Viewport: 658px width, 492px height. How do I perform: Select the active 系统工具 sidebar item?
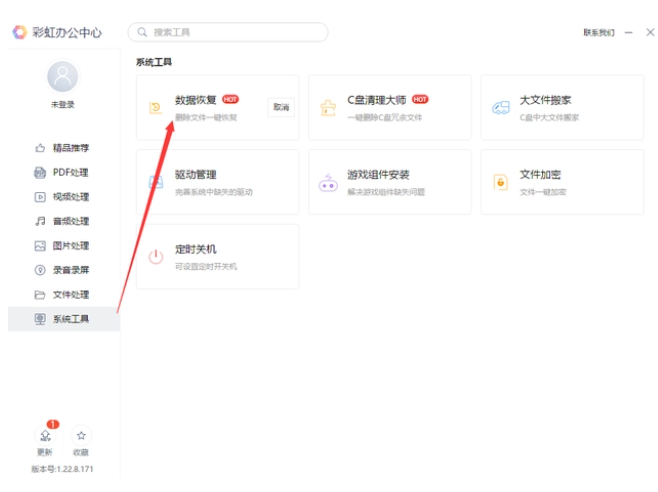pos(64,319)
